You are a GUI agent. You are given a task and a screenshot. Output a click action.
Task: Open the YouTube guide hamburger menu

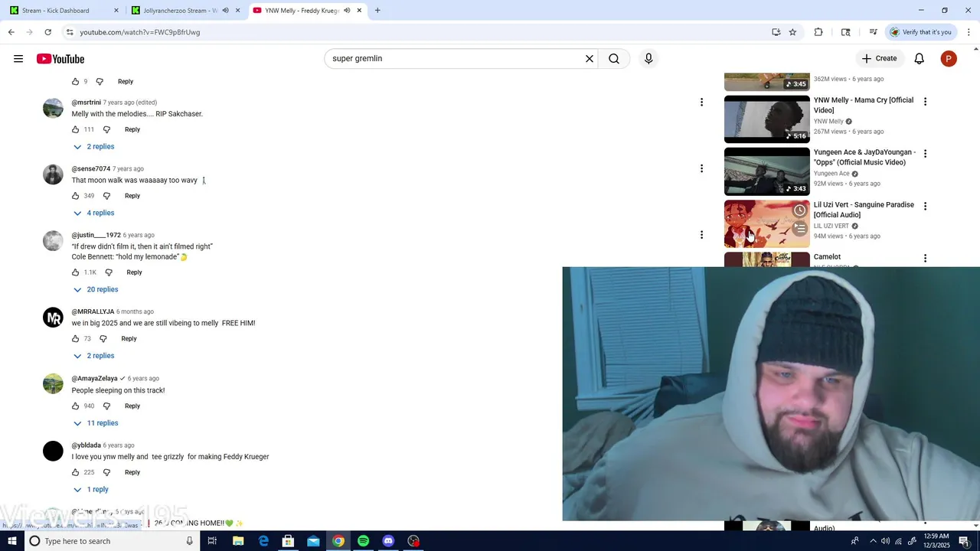[18, 59]
